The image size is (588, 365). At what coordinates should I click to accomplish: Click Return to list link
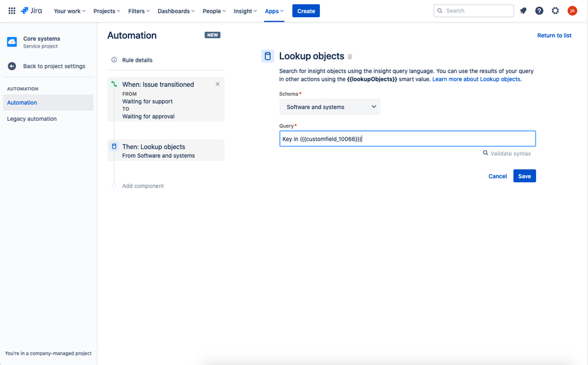(x=554, y=35)
